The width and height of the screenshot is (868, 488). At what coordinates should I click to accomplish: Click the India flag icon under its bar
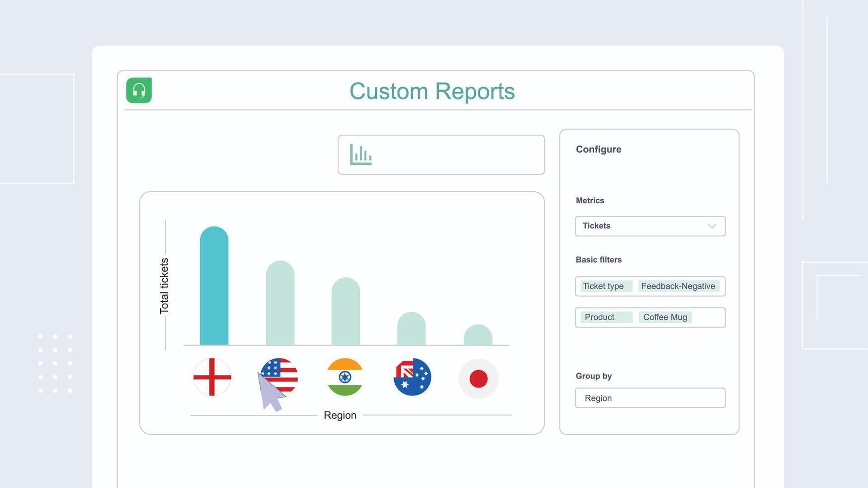345,377
